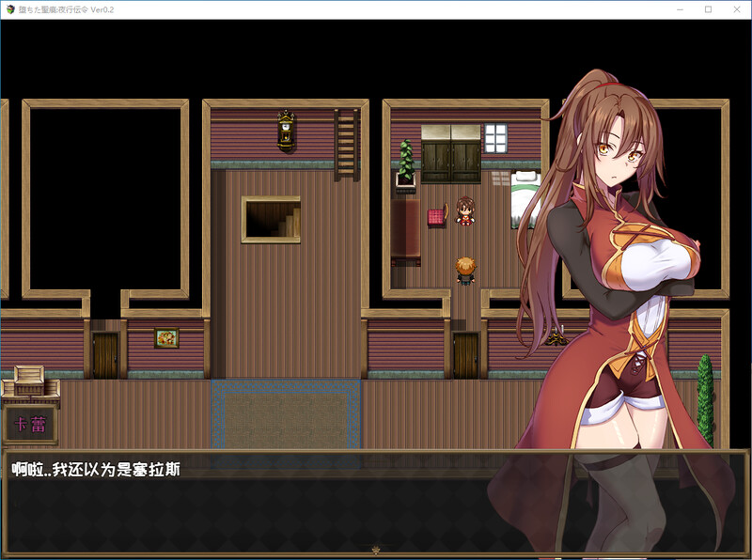The image size is (752, 560).
Task: Click the red cushioned chair
Action: click(x=437, y=216)
